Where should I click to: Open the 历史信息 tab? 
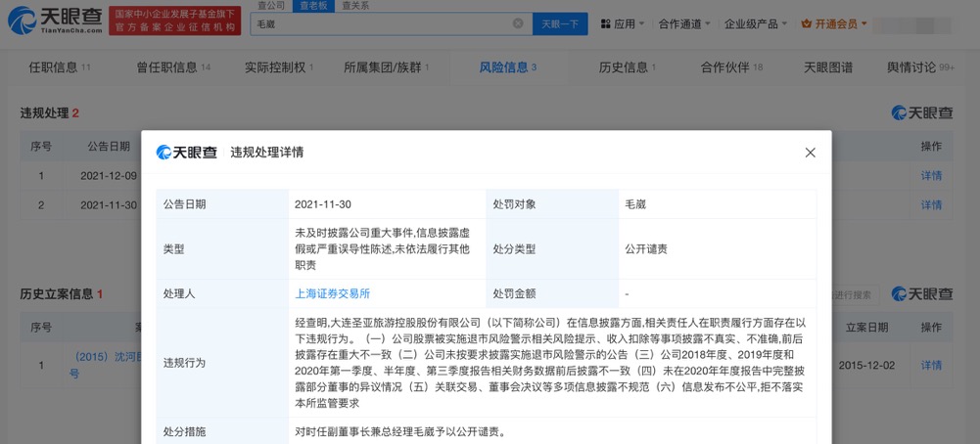(627, 67)
